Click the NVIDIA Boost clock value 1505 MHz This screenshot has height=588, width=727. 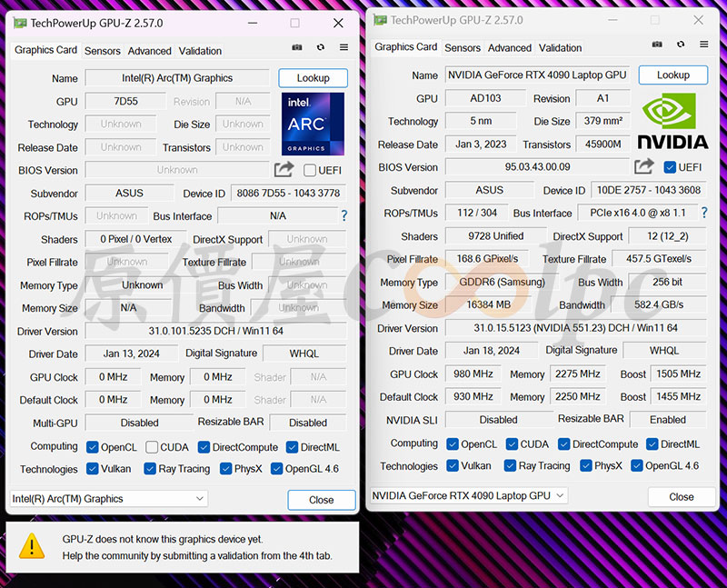pos(678,374)
